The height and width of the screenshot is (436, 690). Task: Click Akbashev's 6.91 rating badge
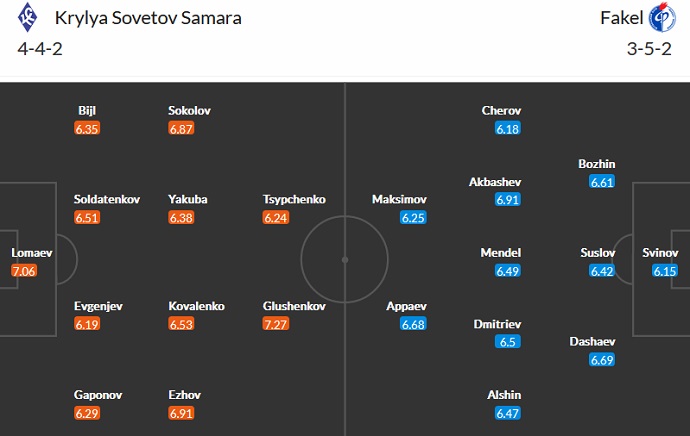pos(508,200)
